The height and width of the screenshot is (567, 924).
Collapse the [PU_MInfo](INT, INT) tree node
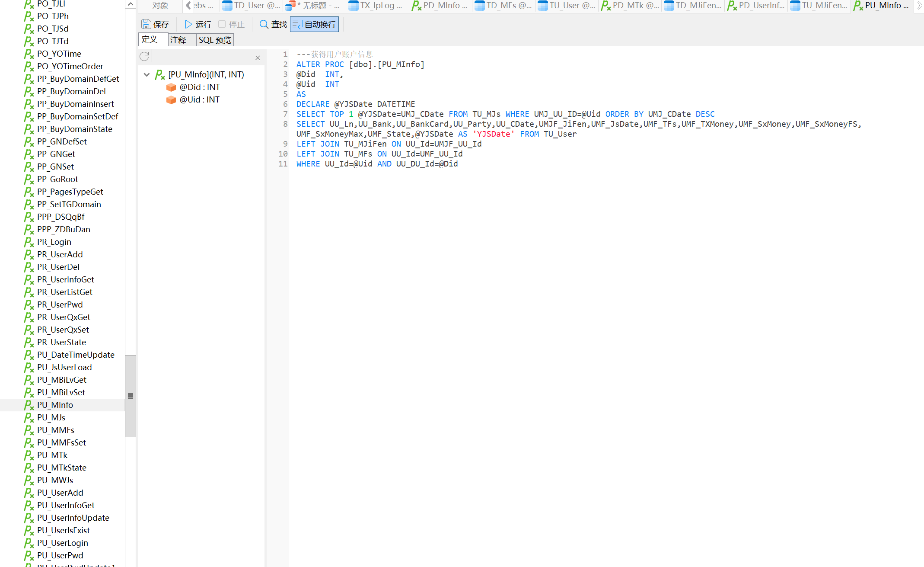tap(147, 74)
